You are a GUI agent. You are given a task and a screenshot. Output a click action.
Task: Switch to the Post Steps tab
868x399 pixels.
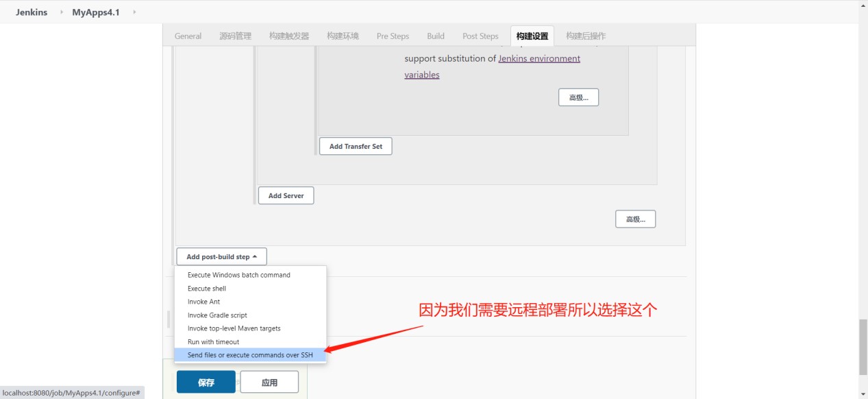click(480, 36)
